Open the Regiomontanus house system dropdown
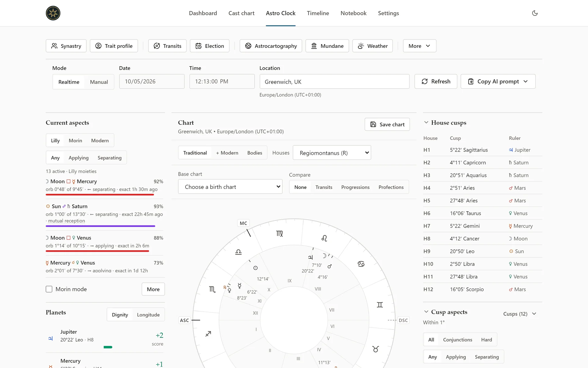This screenshot has width=588, height=368. (x=332, y=153)
